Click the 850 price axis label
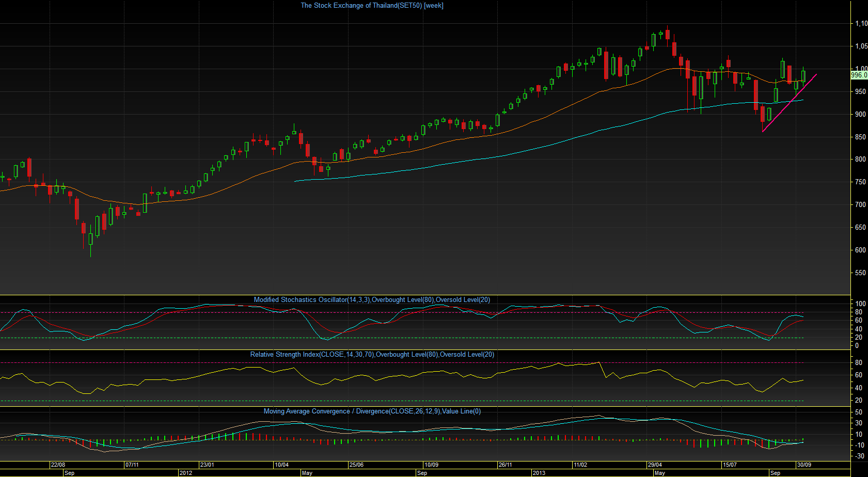Screen dimensions: 868x477 click(860, 137)
